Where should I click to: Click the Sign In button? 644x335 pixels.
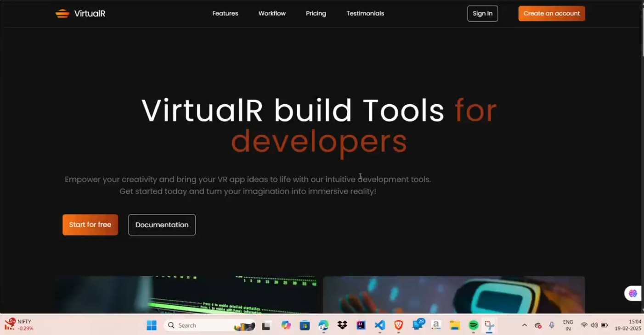click(x=482, y=14)
